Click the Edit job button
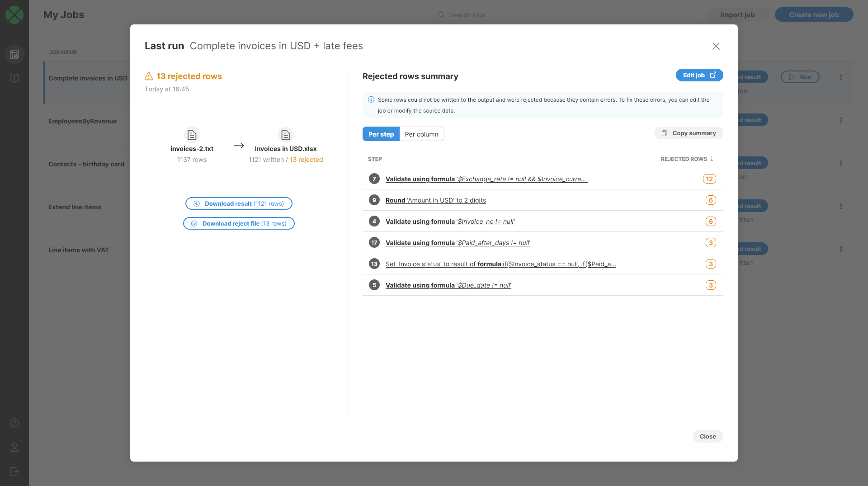The width and height of the screenshot is (868, 486). click(x=699, y=75)
